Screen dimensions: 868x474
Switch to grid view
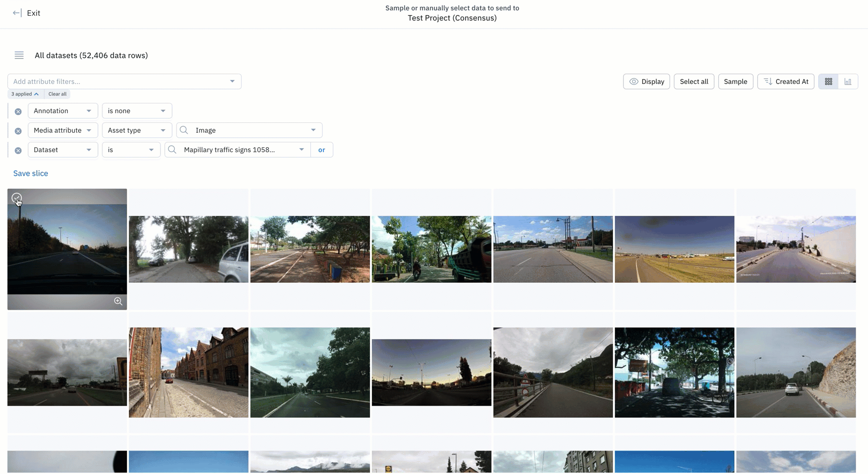tap(828, 81)
